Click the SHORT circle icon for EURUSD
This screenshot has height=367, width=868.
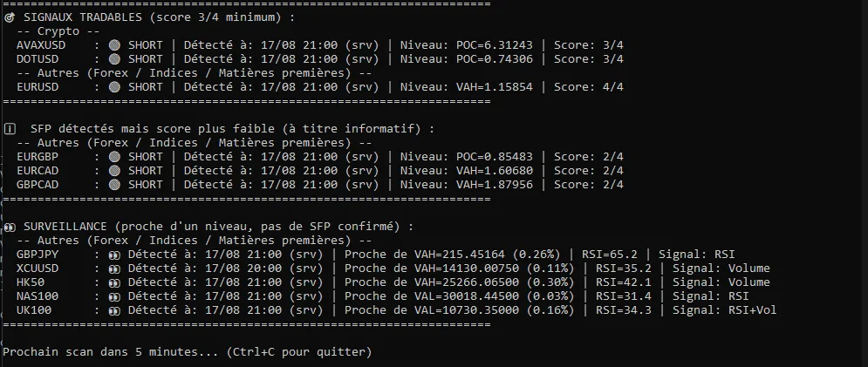pyautogui.click(x=114, y=87)
